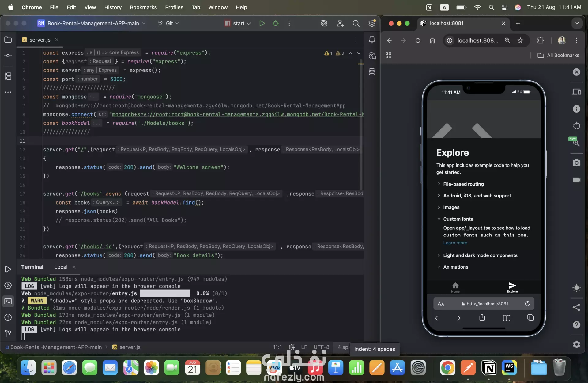Toggle read-only pencil icon in status bar
This screenshot has width=588, height=383.
(x=292, y=347)
